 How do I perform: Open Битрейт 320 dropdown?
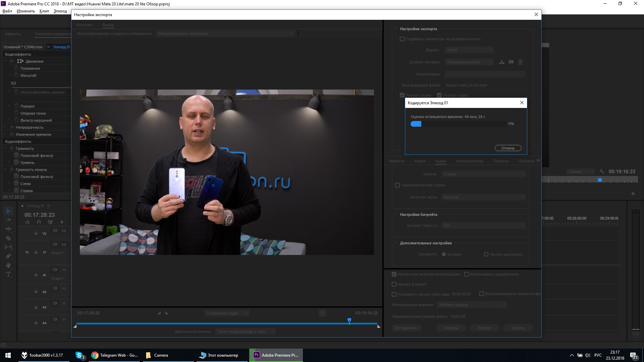[x=483, y=225]
